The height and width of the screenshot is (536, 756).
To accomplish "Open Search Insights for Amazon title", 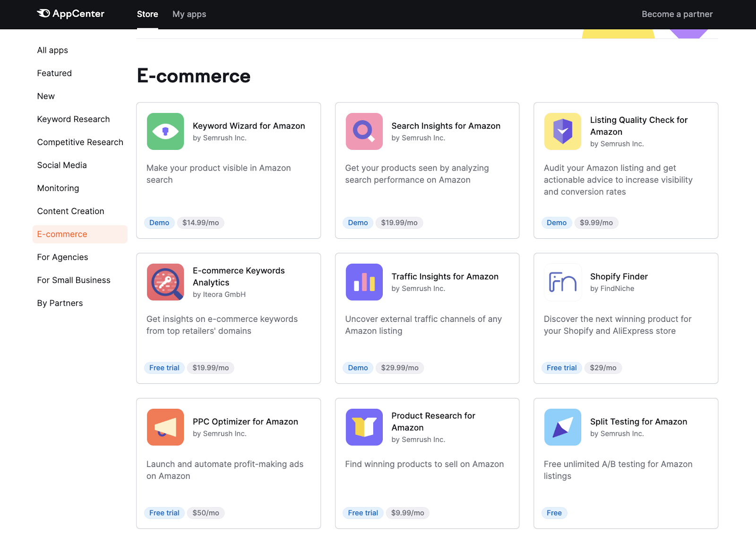I will [446, 126].
